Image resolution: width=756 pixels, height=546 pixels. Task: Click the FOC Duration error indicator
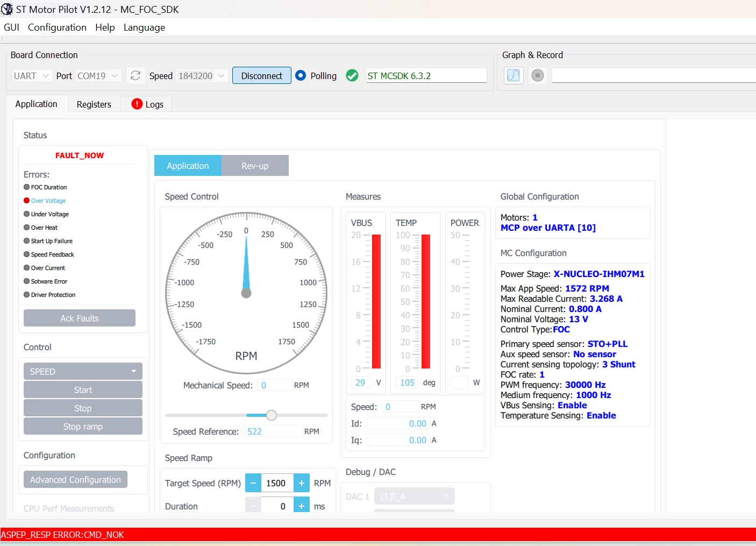coord(26,187)
